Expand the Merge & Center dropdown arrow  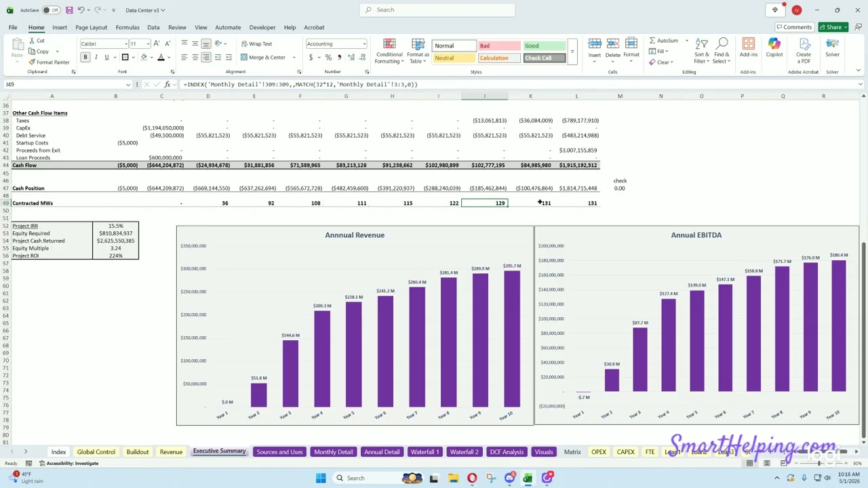(x=294, y=58)
